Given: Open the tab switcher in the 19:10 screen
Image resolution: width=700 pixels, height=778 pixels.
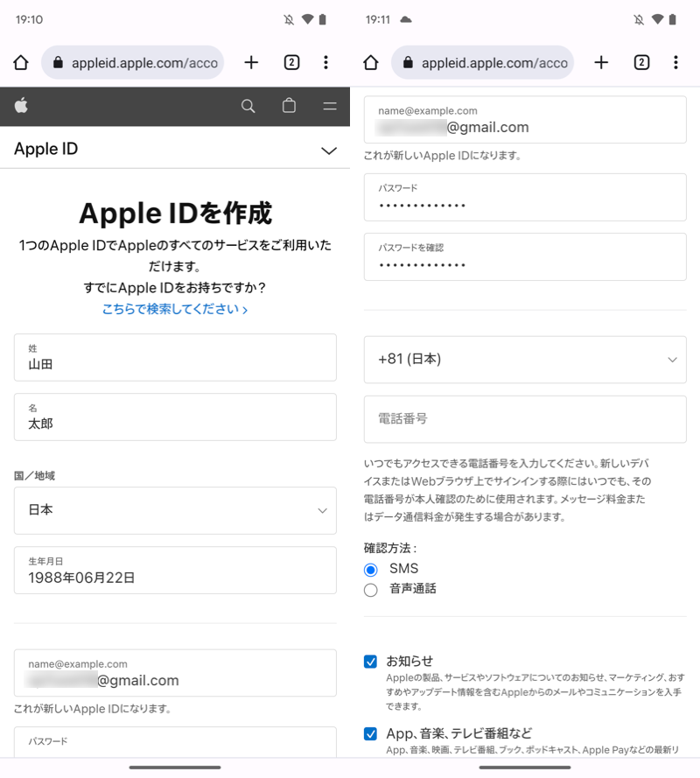Looking at the screenshot, I should (291, 62).
